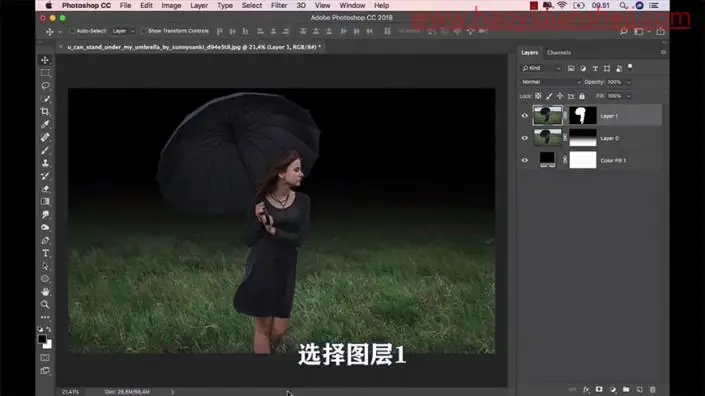Open the Normal blend mode dropdown
The width and height of the screenshot is (705, 396).
tap(551, 82)
